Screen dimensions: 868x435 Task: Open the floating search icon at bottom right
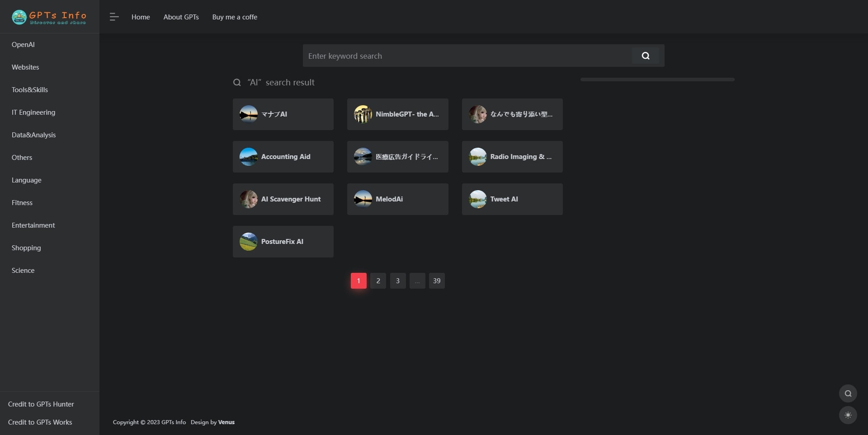(848, 393)
